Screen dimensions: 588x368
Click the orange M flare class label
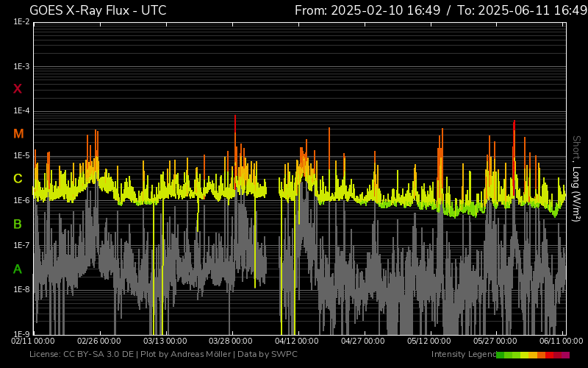coord(18,134)
